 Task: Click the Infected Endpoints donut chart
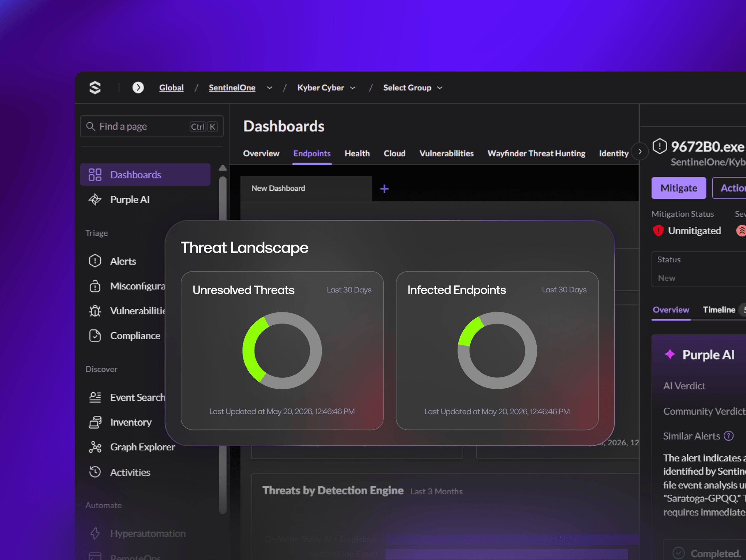(x=497, y=350)
